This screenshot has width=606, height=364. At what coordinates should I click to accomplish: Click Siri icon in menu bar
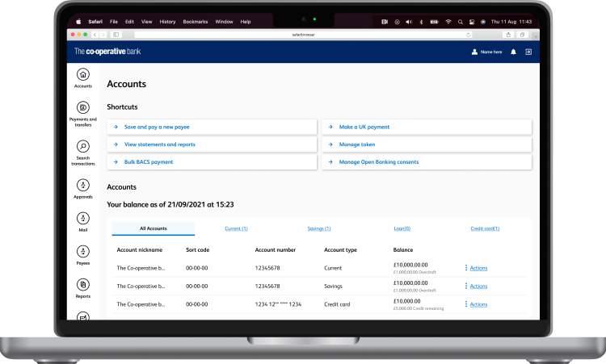[x=482, y=22]
